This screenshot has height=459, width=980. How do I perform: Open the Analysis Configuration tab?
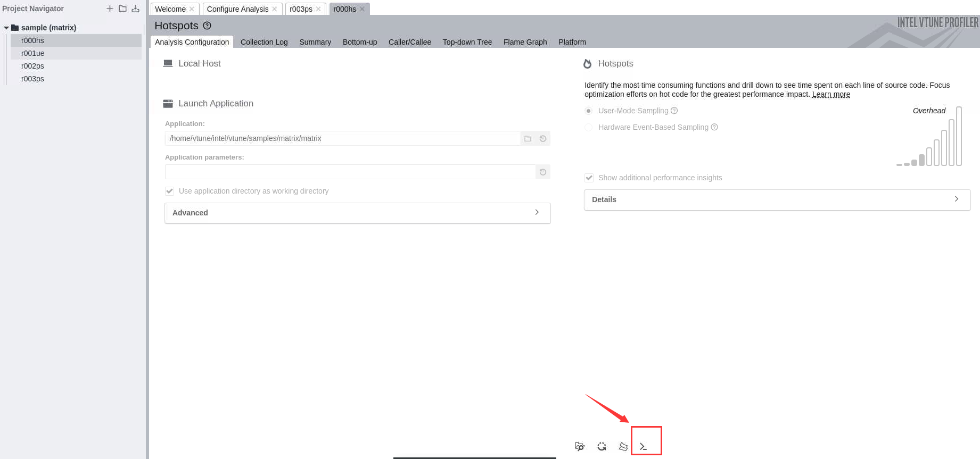pos(192,42)
